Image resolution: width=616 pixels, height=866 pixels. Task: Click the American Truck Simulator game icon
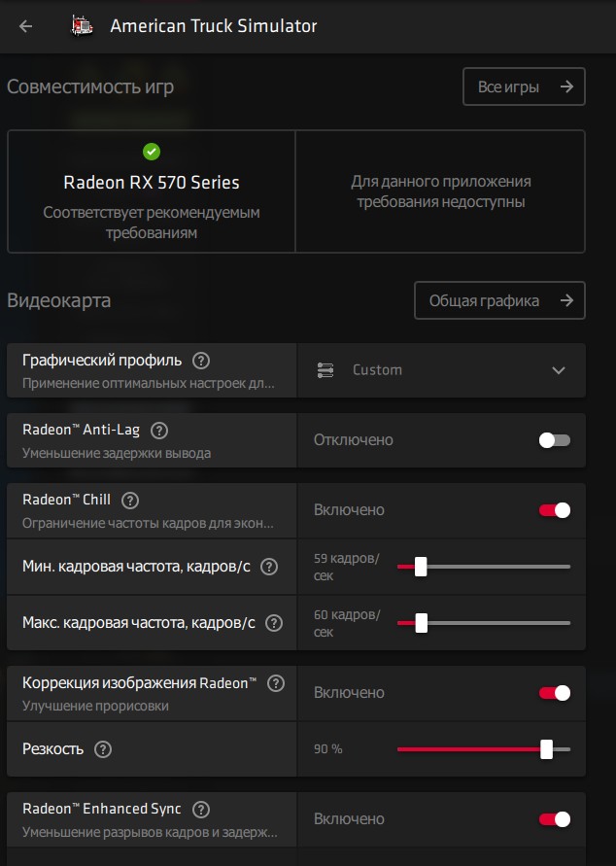(x=83, y=26)
